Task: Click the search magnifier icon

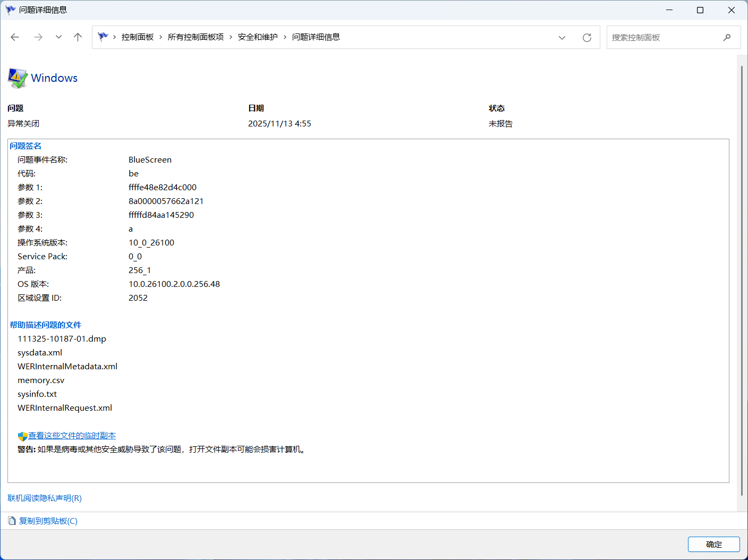Action: click(727, 37)
